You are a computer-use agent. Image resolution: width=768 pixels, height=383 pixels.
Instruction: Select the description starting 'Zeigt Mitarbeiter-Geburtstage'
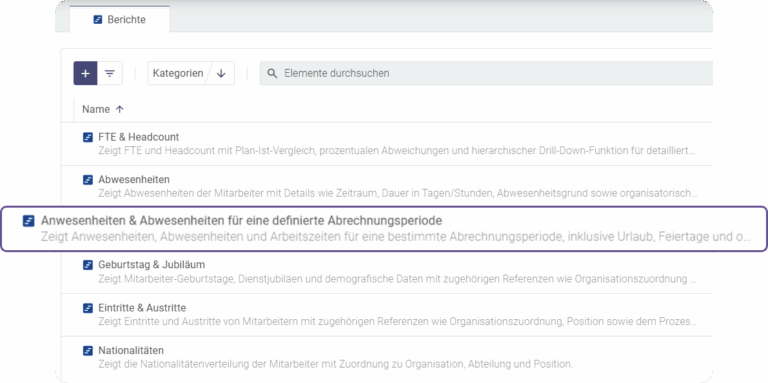click(x=397, y=279)
